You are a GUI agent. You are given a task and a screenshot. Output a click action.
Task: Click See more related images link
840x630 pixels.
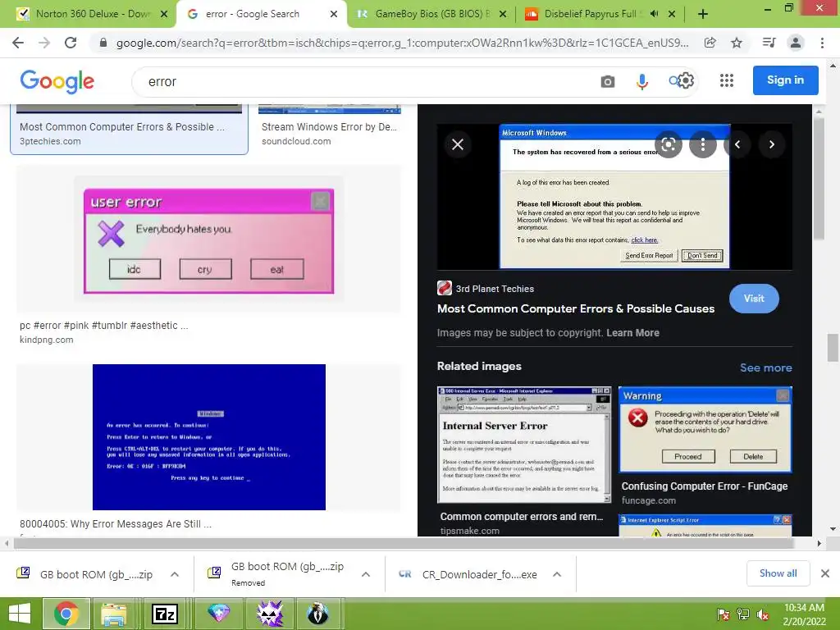click(x=765, y=367)
